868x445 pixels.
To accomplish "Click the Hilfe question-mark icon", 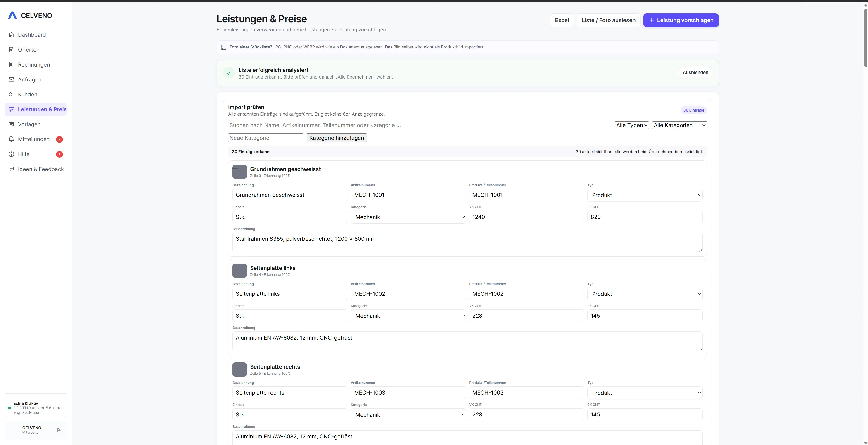I will click(x=12, y=154).
